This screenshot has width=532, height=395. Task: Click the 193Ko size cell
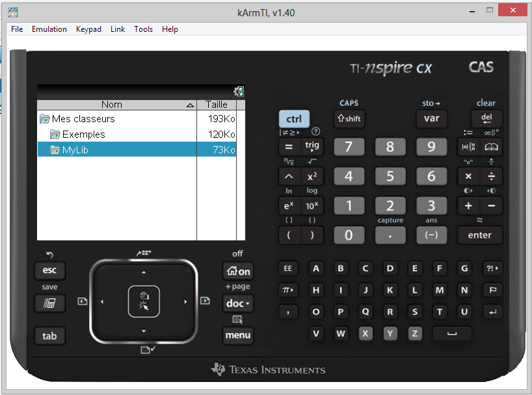pyautogui.click(x=222, y=119)
